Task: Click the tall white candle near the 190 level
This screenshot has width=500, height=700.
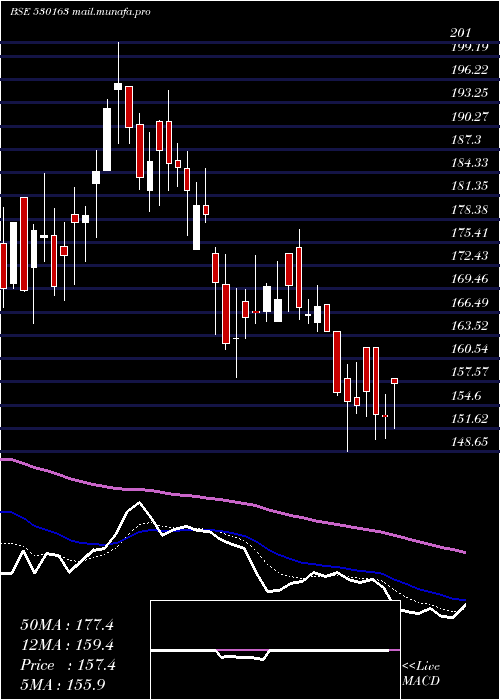Action: [x=107, y=139]
